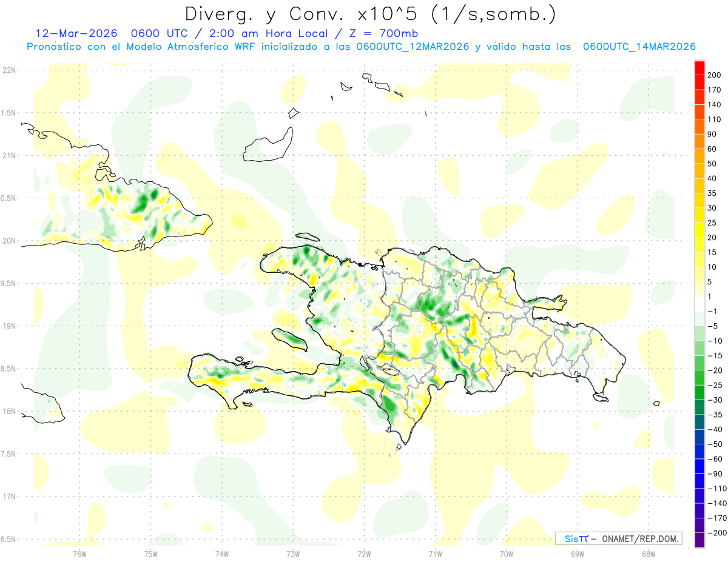
Task: Click the '17N' latitude label
Action: coord(9,497)
